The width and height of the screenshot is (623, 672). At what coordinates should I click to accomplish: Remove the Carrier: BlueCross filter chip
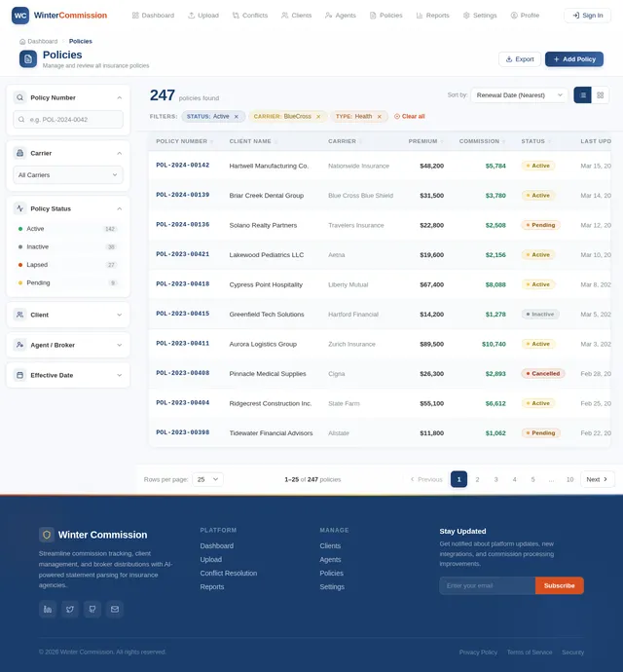point(318,117)
